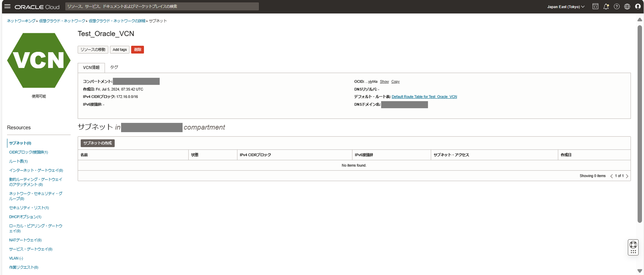The image size is (644, 275).
Task: Click the Oracle Cloud logo
Action: [37, 7]
